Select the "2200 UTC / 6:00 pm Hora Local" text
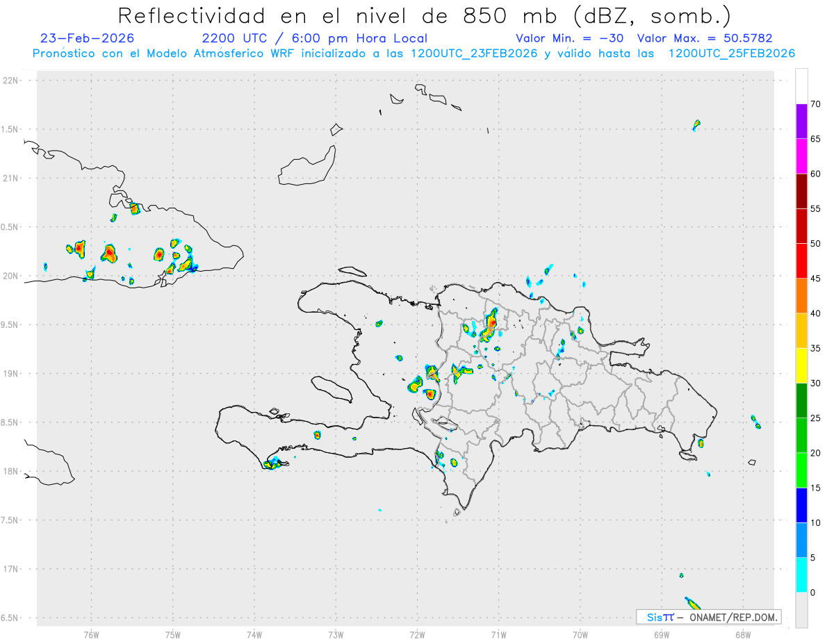Viewport: 834px width, 644px height. point(314,38)
